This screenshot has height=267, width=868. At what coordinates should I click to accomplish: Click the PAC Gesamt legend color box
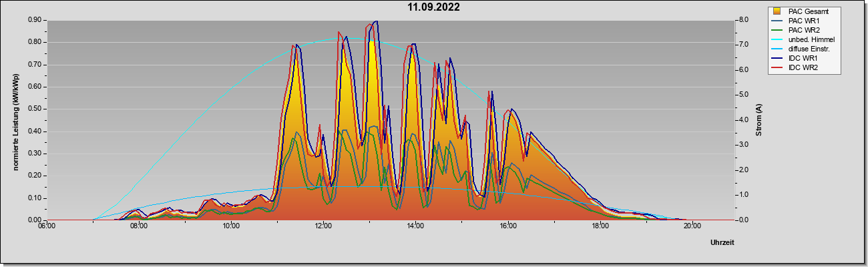(x=777, y=11)
